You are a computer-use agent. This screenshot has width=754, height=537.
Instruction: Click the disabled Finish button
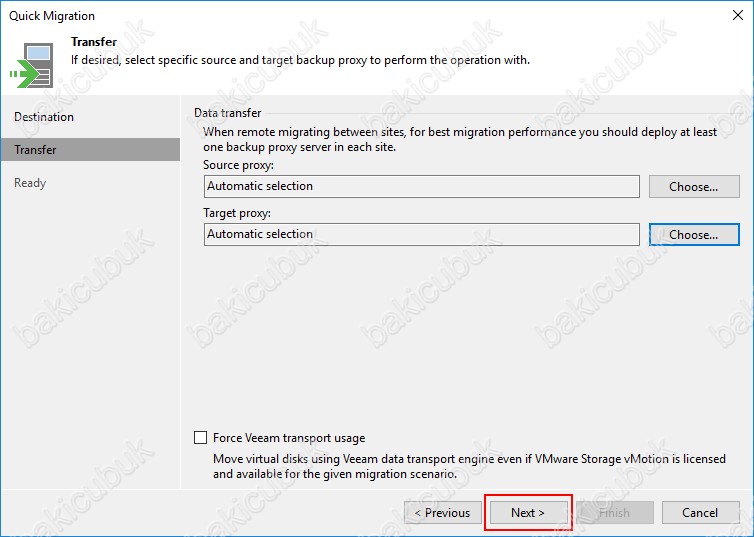[615, 512]
